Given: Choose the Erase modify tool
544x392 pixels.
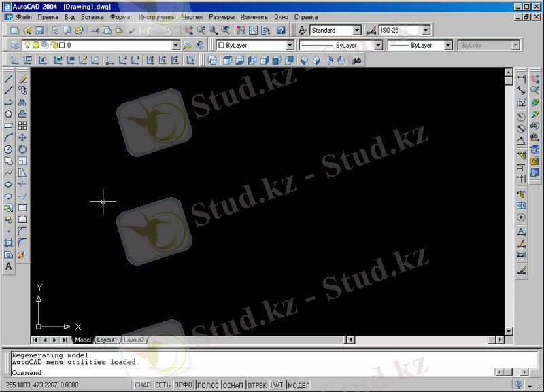Looking at the screenshot, I should [22, 79].
